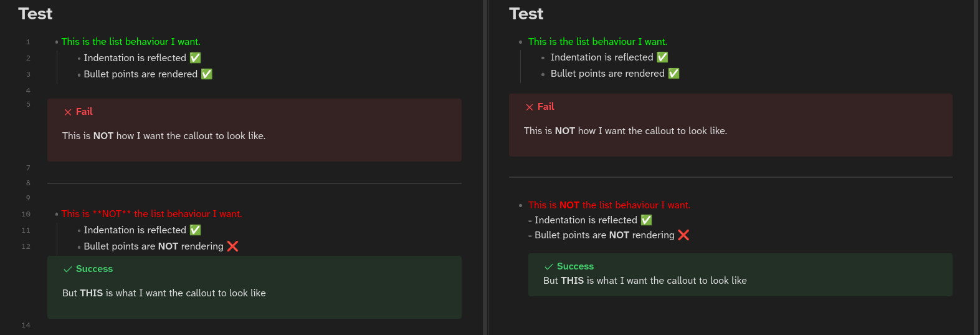Viewport: 980px width, 335px height.
Task: Click the right pane vertical scrollbar
Action: pos(977,167)
